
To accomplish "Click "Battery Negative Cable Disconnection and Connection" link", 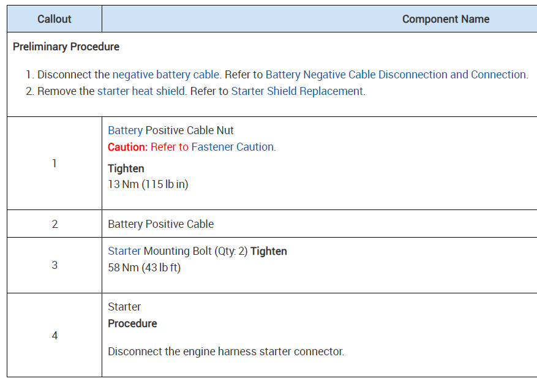I will (x=396, y=75).
